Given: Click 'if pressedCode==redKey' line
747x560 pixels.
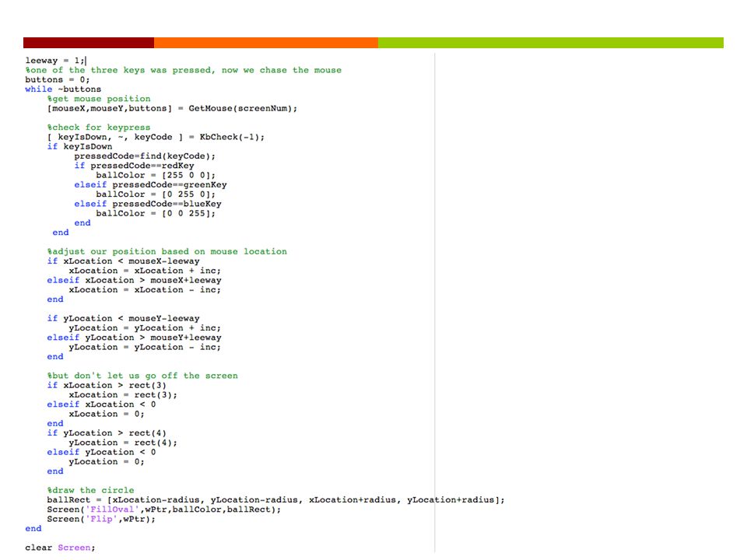Looking at the screenshot, I should click(134, 165).
